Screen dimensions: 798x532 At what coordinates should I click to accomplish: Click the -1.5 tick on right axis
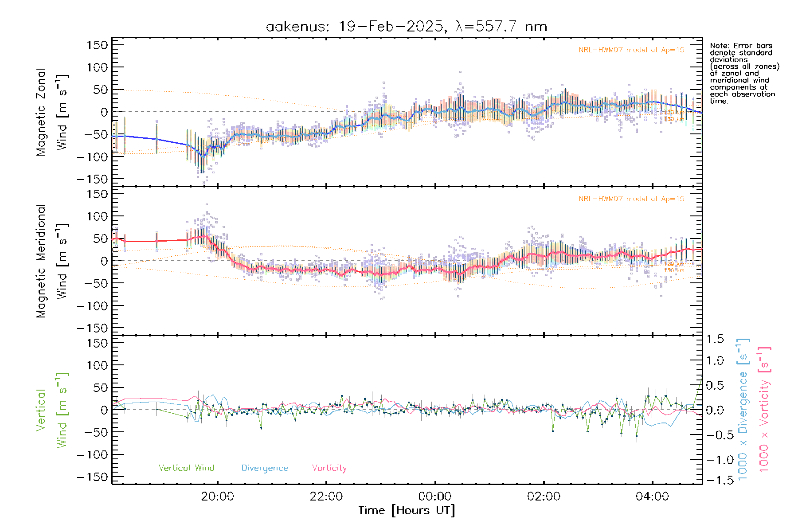715,480
